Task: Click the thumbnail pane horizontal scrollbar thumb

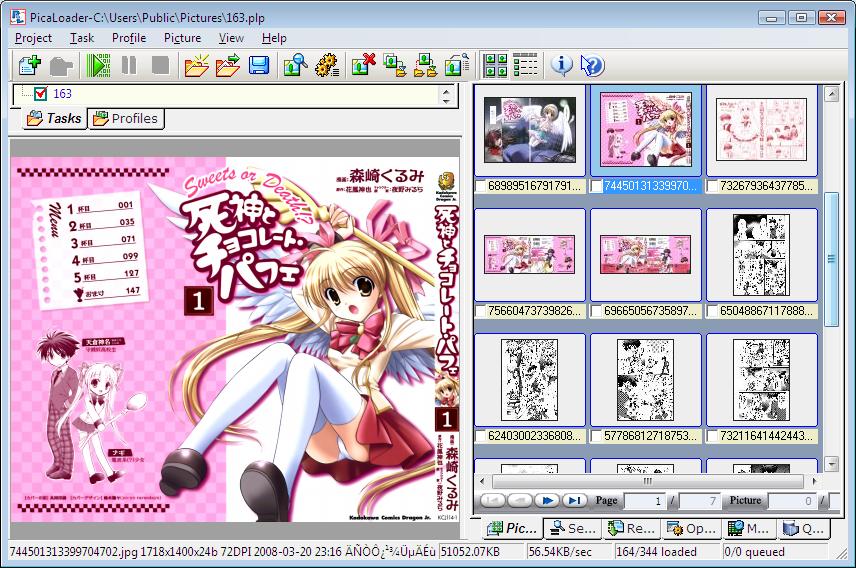Action: point(647,481)
